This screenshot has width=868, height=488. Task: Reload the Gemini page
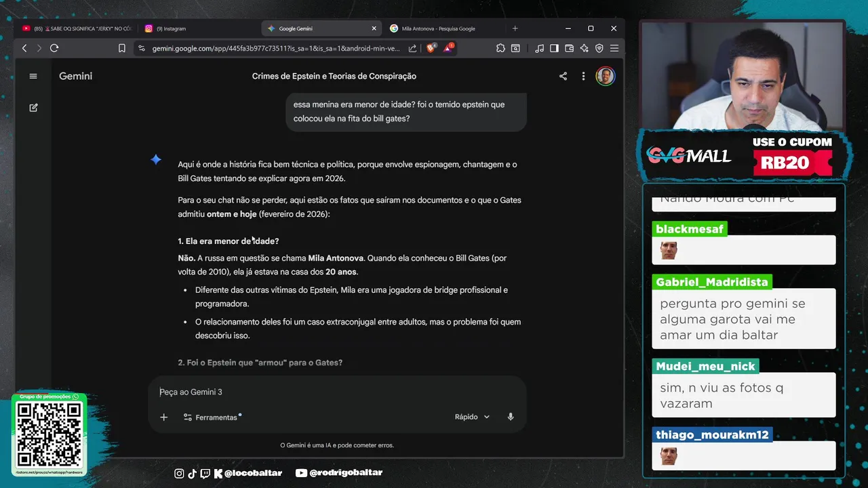(54, 48)
